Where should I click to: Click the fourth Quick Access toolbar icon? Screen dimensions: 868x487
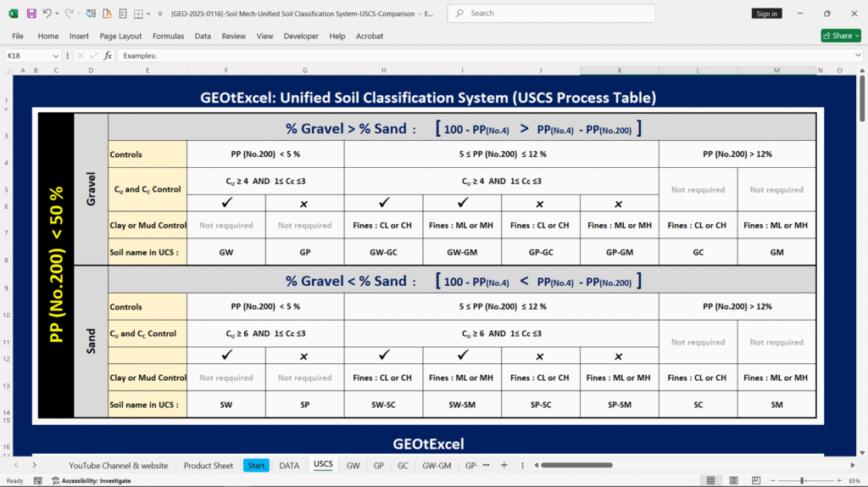pos(91,14)
